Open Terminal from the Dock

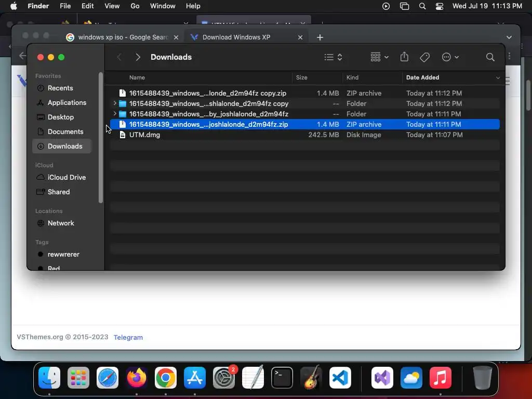[x=282, y=378]
